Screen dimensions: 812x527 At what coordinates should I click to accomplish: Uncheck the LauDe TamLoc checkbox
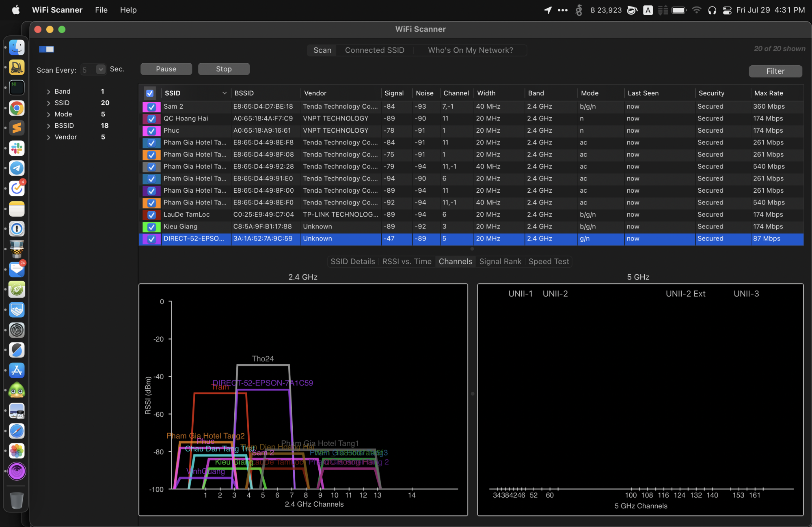152,215
